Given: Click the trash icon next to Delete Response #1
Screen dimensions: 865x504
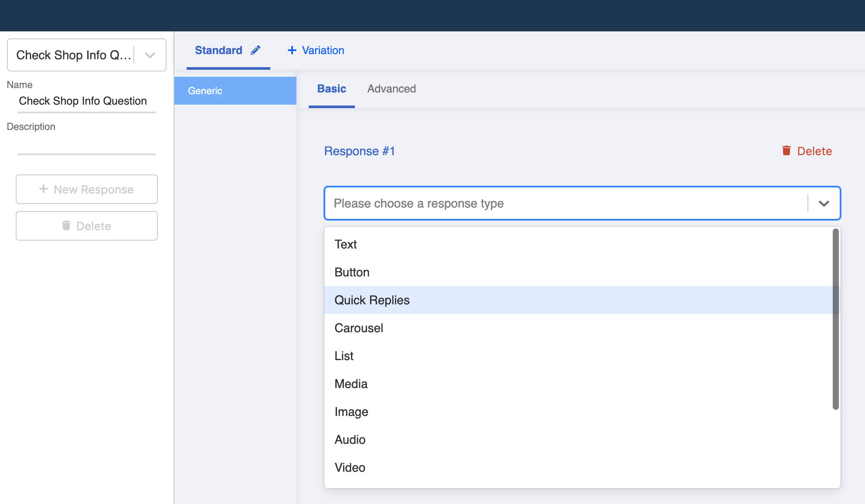Looking at the screenshot, I should (x=787, y=150).
